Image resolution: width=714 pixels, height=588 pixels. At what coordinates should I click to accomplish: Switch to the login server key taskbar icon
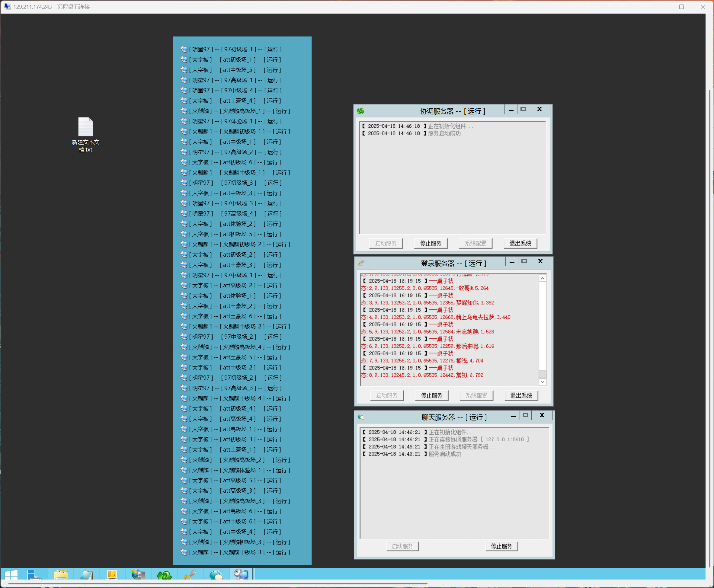coord(191,574)
